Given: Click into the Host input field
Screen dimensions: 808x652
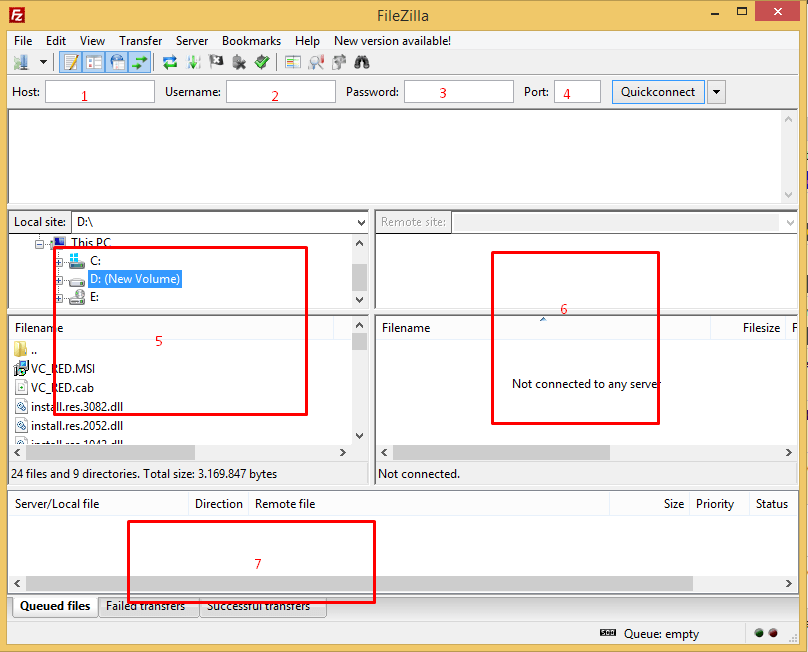Looking at the screenshot, I should [x=100, y=91].
